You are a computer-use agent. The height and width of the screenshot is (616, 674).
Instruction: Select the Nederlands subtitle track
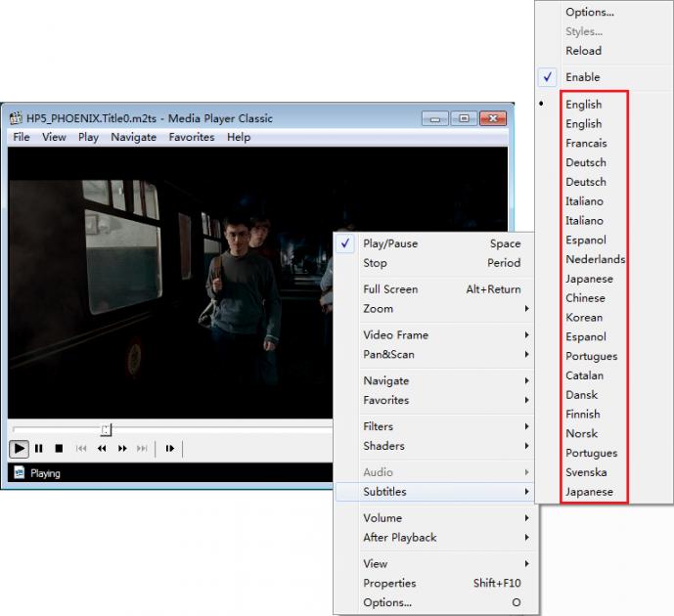point(605,259)
